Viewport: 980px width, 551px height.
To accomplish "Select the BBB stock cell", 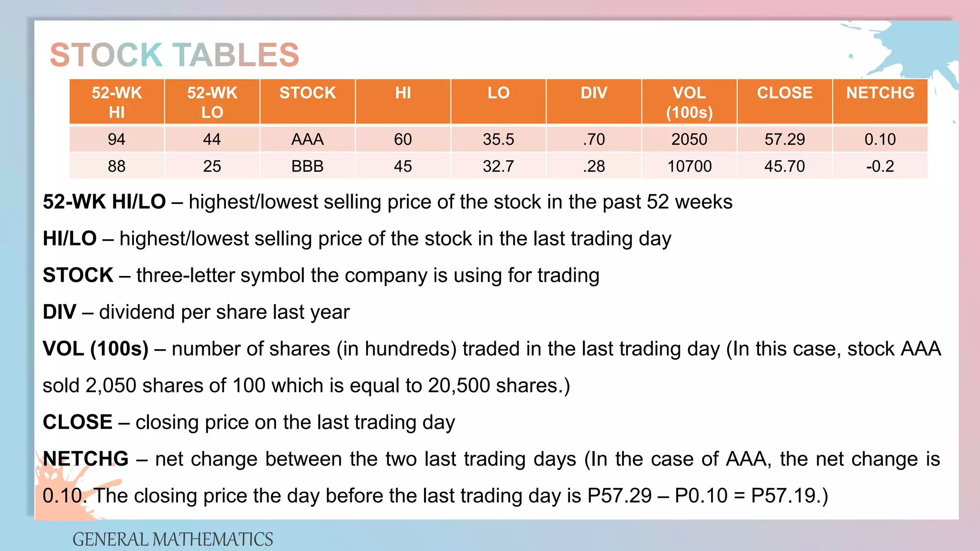I will point(307,166).
